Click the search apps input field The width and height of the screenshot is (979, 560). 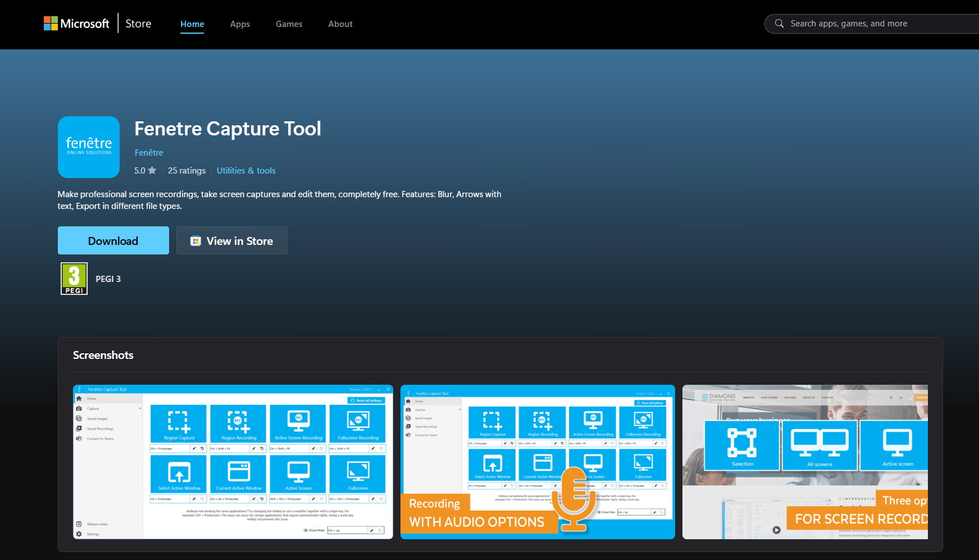click(x=871, y=23)
